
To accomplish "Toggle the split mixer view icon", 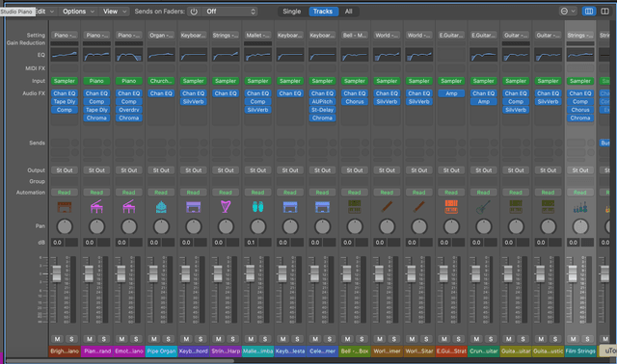I will point(604,12).
